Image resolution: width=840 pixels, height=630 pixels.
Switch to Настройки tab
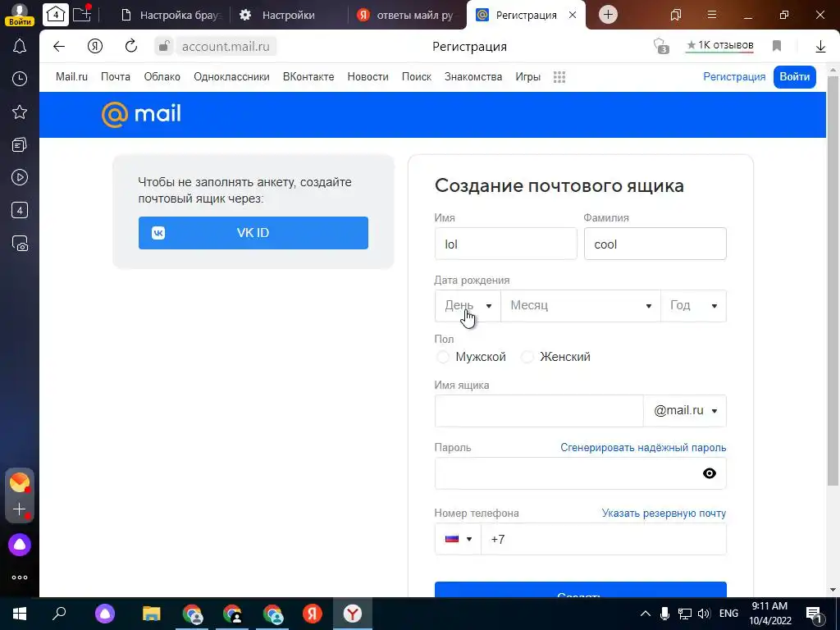click(x=288, y=15)
